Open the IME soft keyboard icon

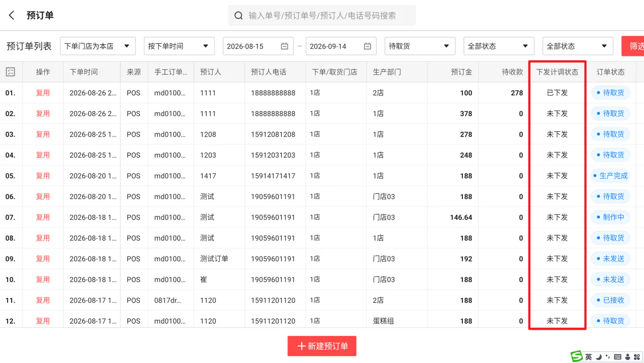pos(618,357)
